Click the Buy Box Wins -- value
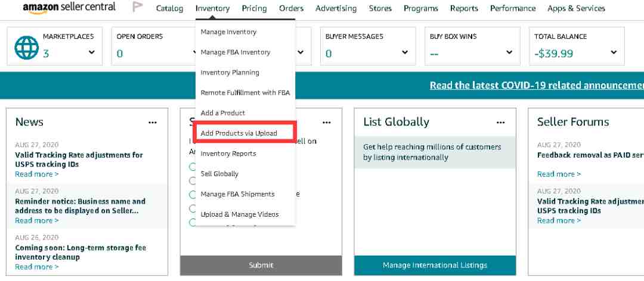This screenshot has width=644, height=281. click(434, 54)
